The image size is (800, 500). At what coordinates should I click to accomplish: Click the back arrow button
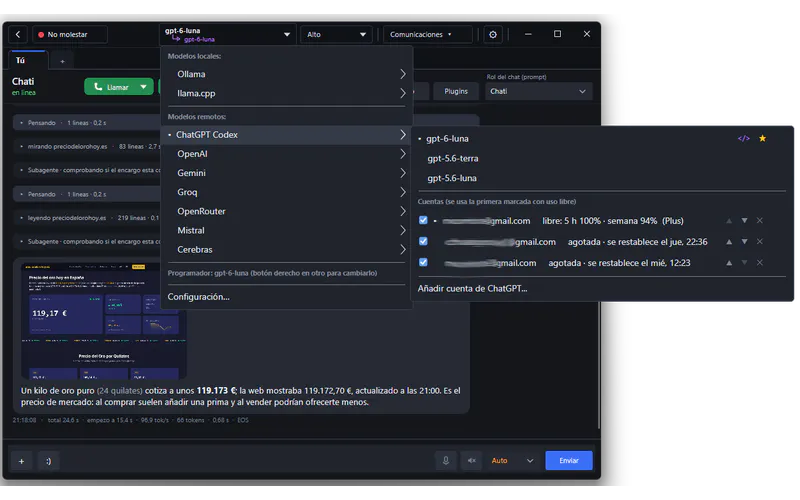(18, 34)
